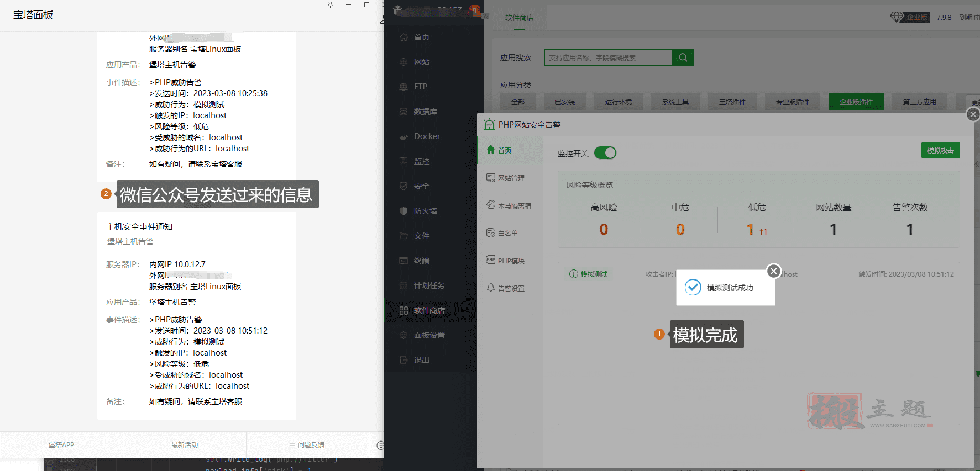Open 监控 in the dark sidebar
This screenshot has width=980, height=471.
[x=422, y=161]
